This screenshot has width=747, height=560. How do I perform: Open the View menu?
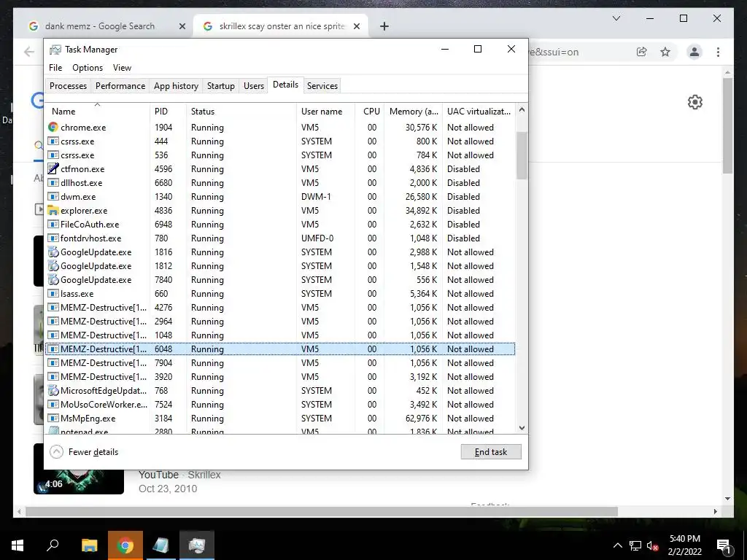tap(122, 68)
